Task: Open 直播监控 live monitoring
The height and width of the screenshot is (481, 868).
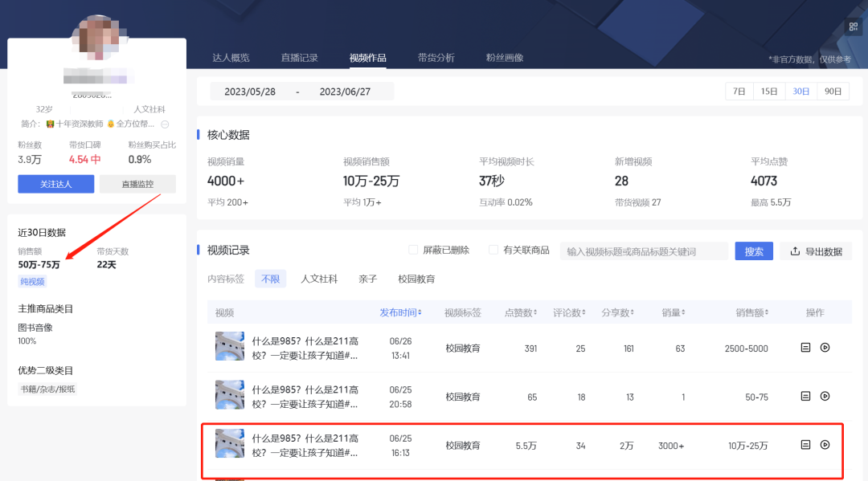Action: 137,183
